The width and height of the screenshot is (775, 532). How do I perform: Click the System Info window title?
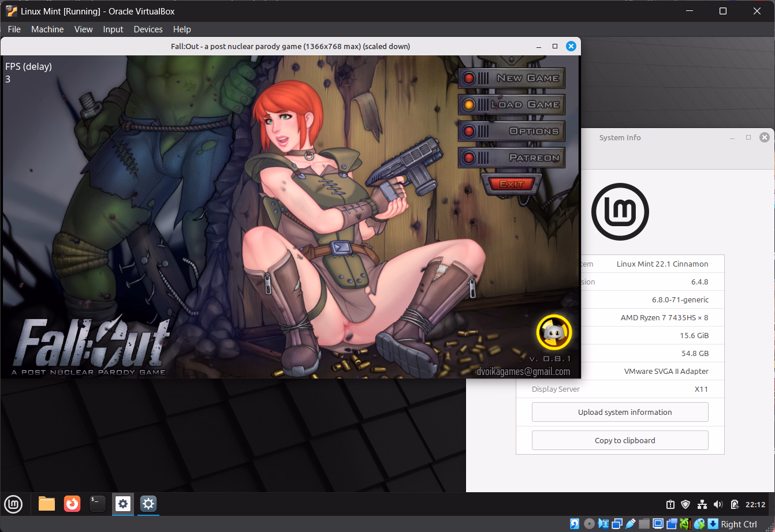(x=620, y=137)
